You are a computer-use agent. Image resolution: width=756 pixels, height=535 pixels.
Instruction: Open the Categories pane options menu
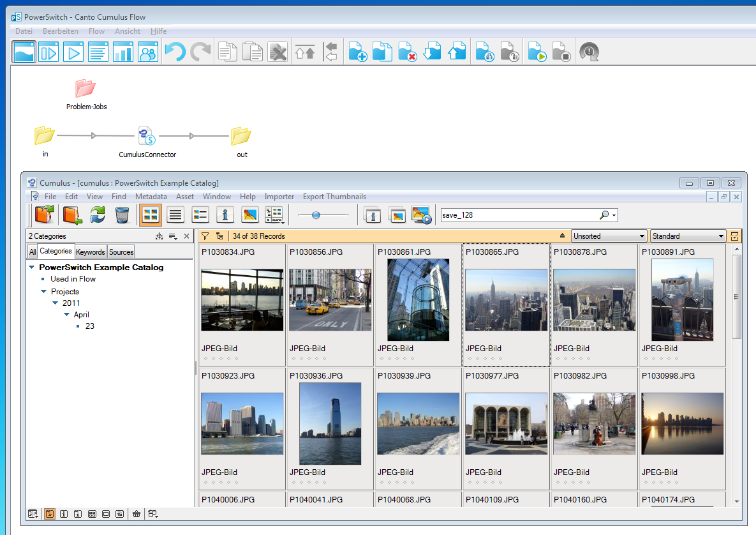point(173,236)
